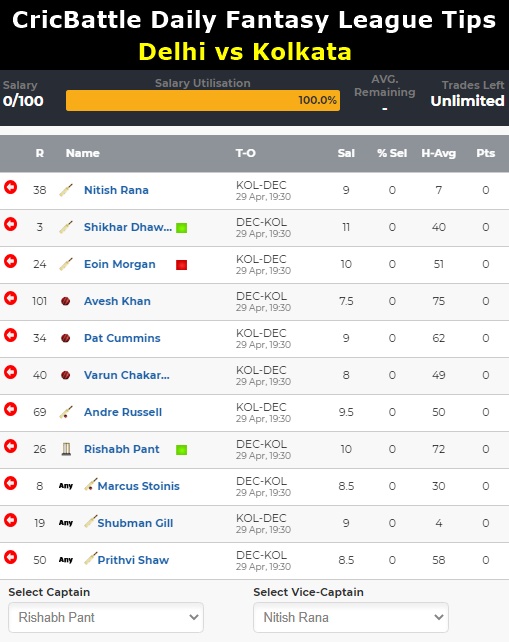The height and width of the screenshot is (642, 509).
Task: Click red remove arrow for Andre Russell
Action: [11, 409]
